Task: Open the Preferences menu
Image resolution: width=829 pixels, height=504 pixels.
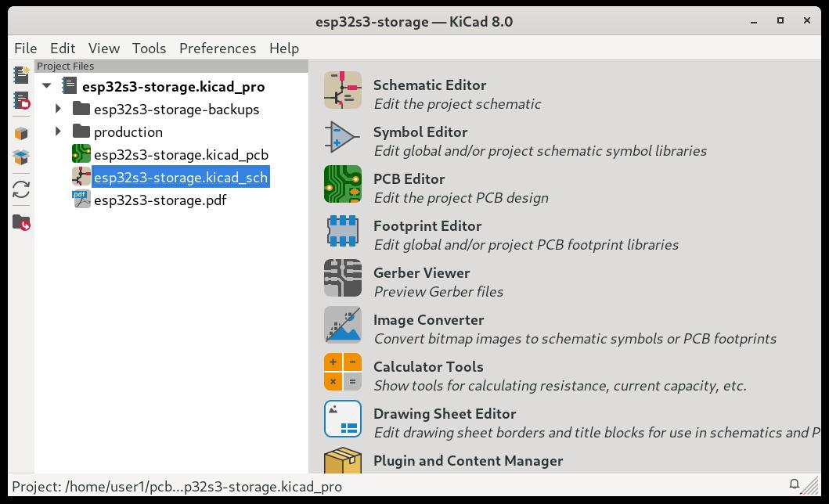Action: point(218,48)
